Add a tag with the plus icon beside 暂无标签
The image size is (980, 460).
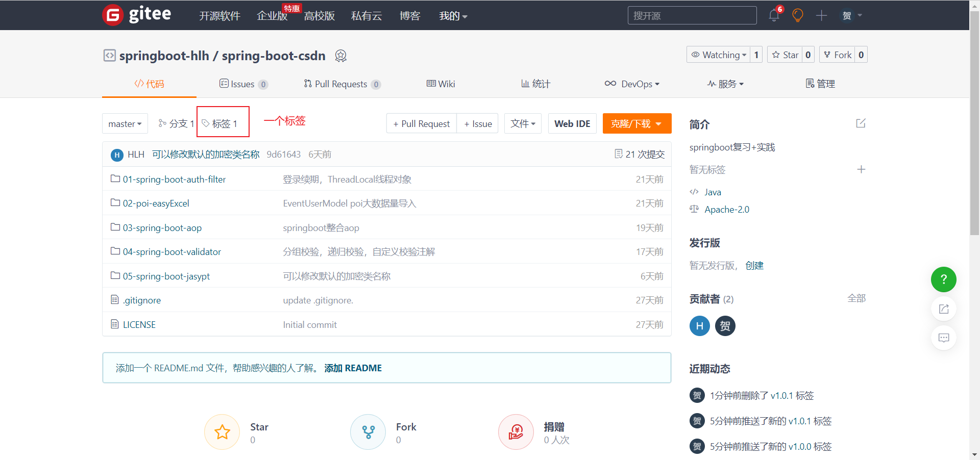click(861, 169)
